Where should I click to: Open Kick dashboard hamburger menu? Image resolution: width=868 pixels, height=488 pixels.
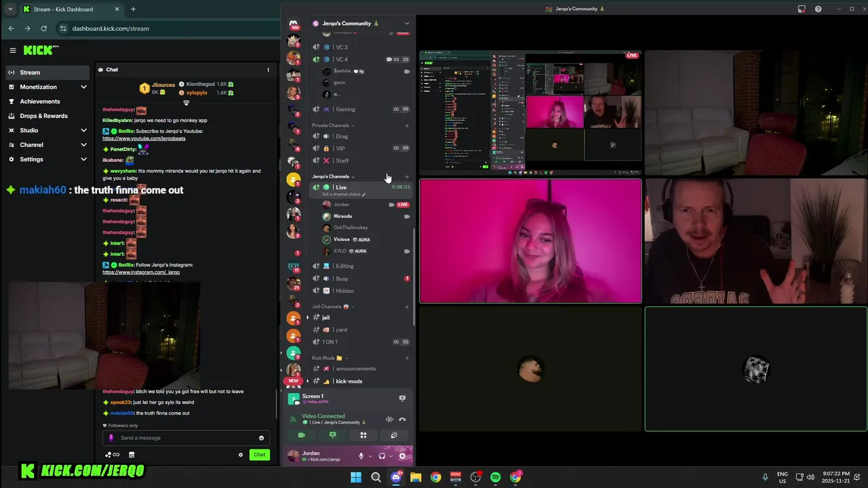click(12, 50)
